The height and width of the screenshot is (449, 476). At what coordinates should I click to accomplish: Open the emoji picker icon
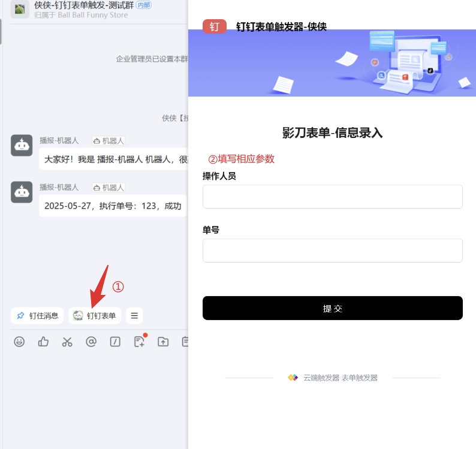[x=19, y=342]
